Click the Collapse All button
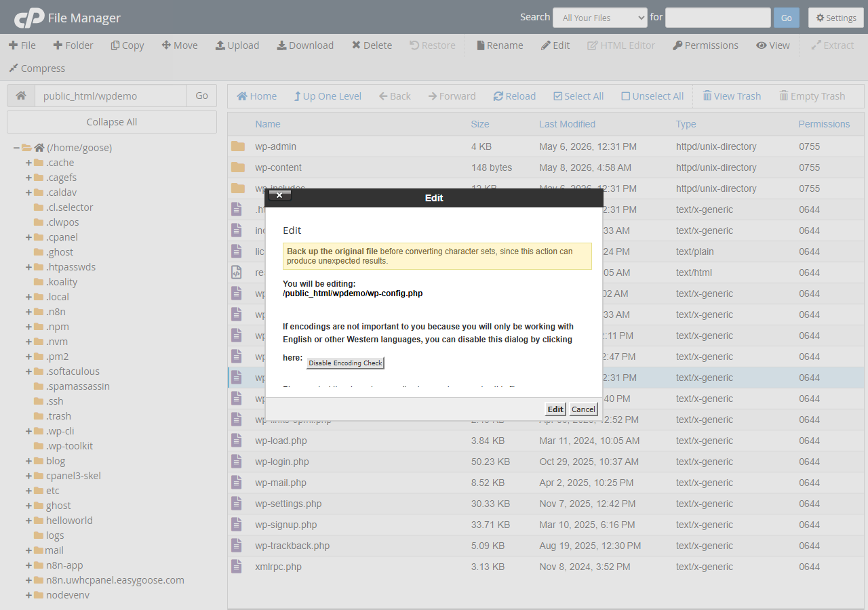The image size is (868, 610). pyautogui.click(x=112, y=122)
